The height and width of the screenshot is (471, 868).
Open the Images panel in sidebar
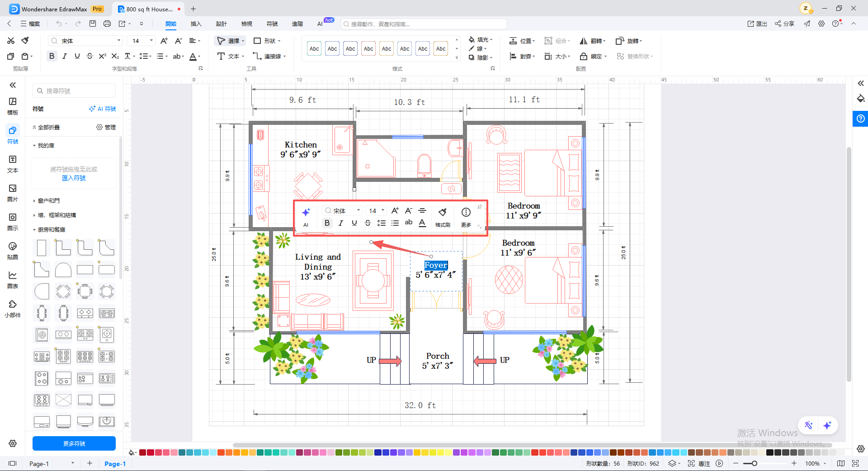(13, 193)
